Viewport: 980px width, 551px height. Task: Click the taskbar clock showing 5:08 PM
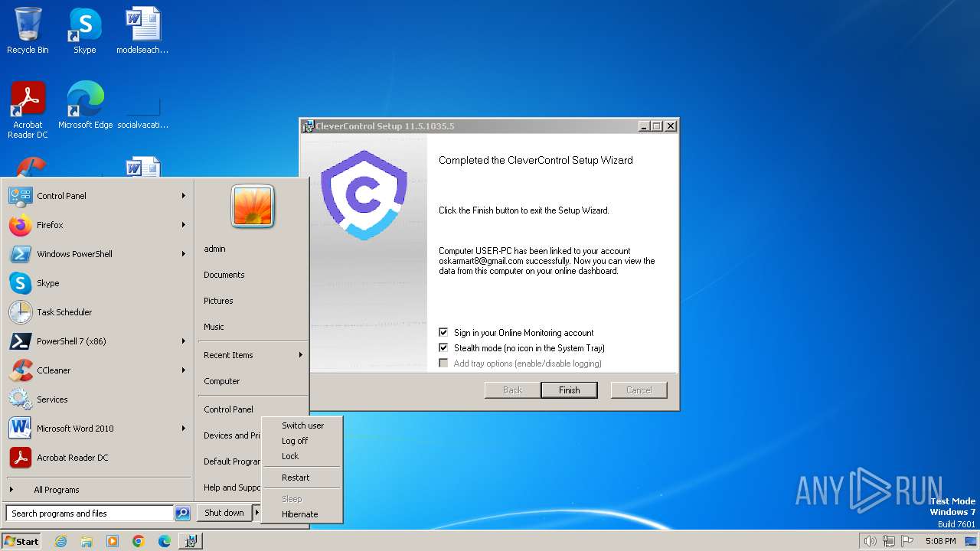[940, 541]
